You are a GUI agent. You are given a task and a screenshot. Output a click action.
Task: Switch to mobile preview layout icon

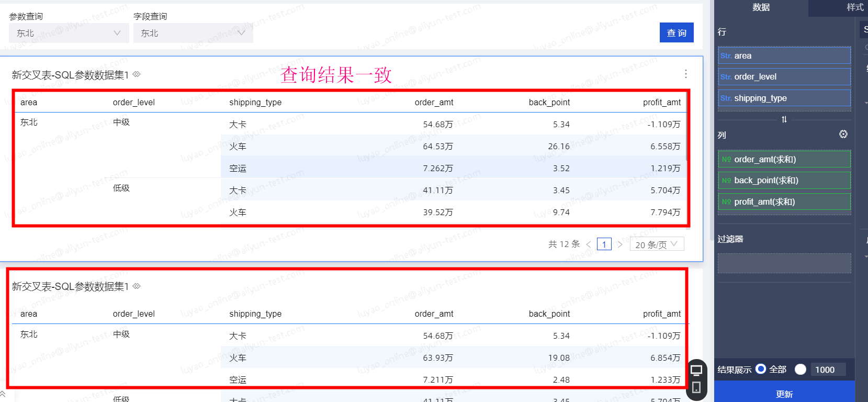tap(696, 388)
